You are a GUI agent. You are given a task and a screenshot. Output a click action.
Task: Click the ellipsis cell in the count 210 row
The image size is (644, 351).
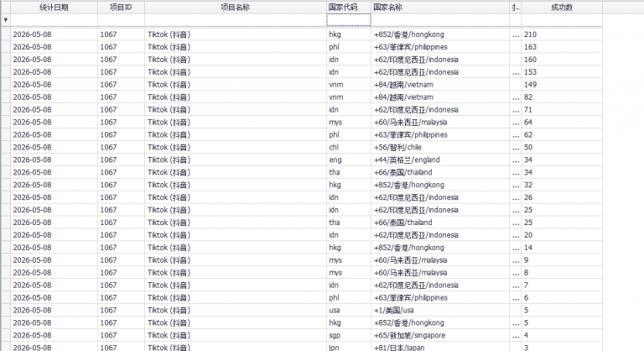(516, 34)
